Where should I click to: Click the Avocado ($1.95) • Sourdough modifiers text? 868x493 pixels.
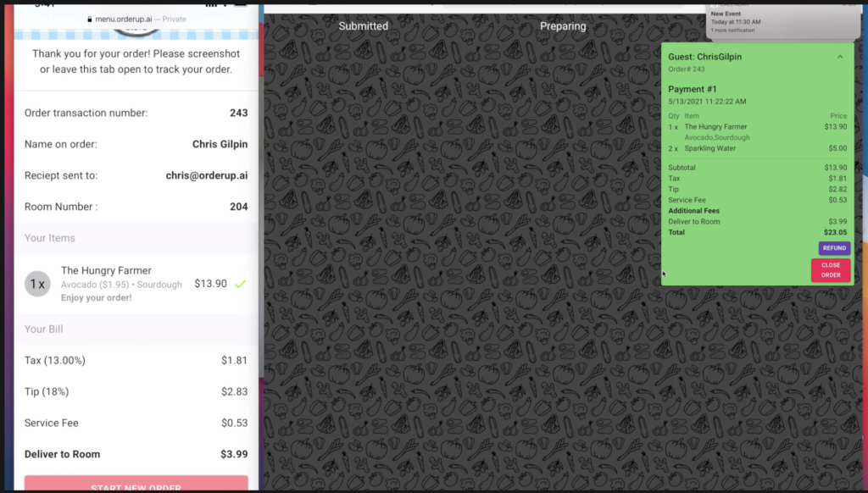[121, 285]
